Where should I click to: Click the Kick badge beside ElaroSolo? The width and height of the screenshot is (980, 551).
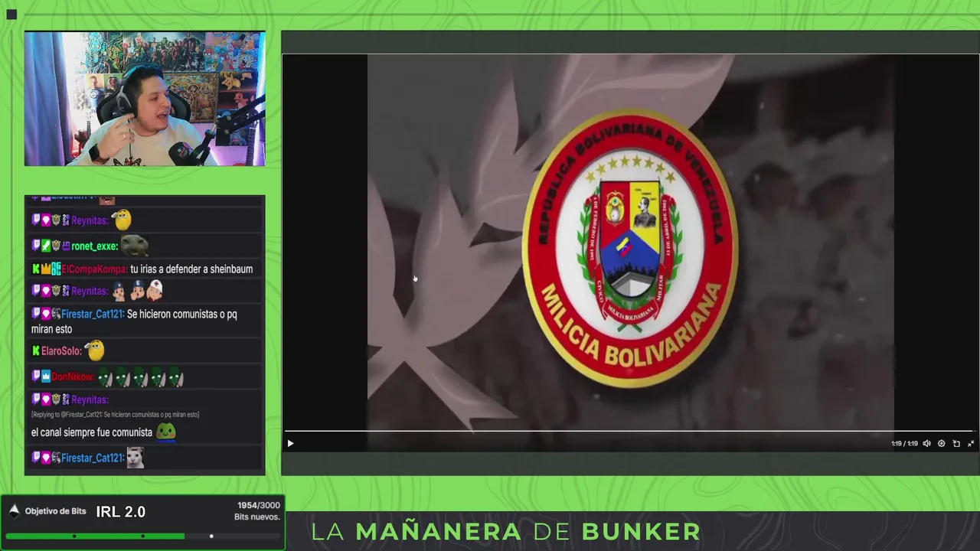pos(35,351)
